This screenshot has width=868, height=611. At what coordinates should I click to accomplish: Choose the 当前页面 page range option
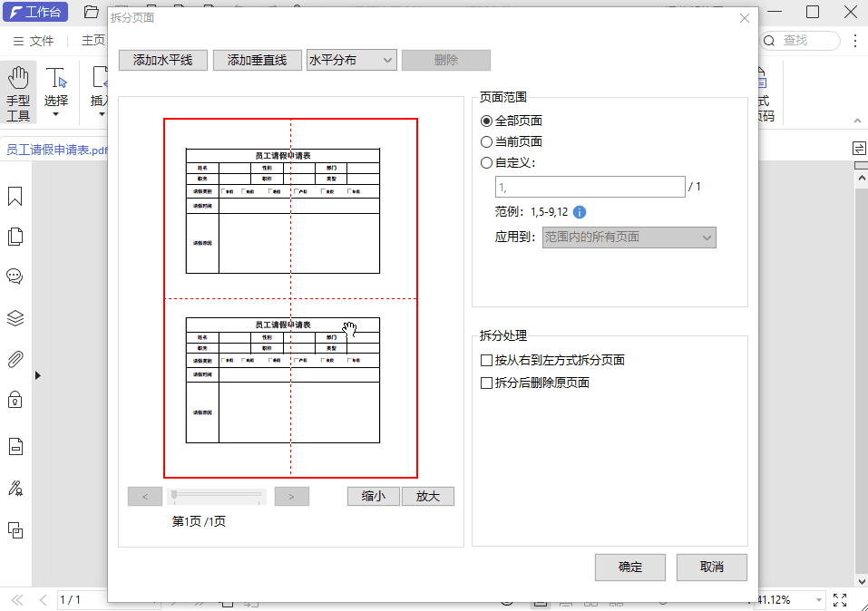pyautogui.click(x=488, y=141)
